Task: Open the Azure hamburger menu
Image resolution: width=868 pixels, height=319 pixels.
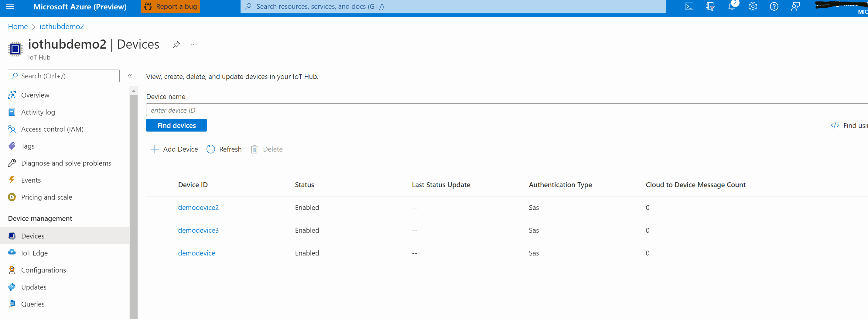Action: (x=10, y=6)
